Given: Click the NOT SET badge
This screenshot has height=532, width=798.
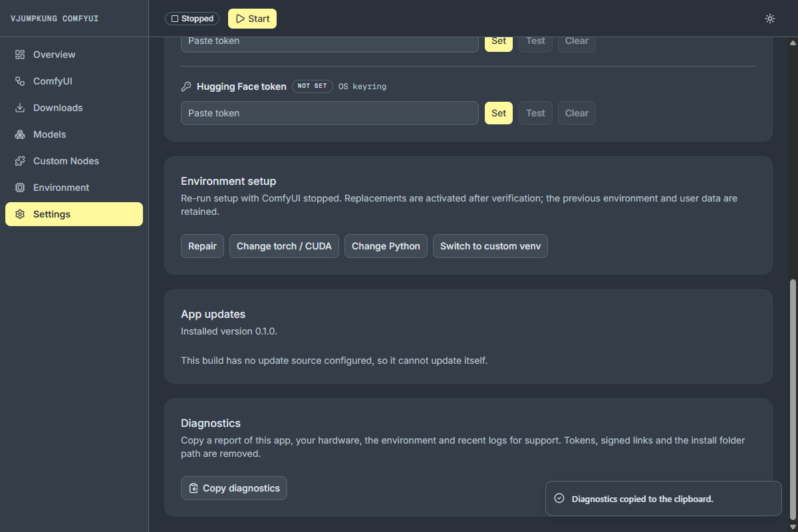Looking at the screenshot, I should pos(313,86).
